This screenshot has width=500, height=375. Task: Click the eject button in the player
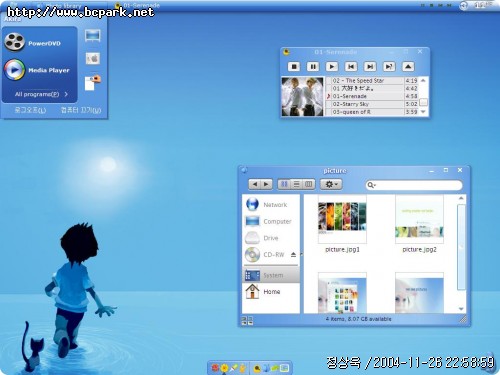(408, 67)
